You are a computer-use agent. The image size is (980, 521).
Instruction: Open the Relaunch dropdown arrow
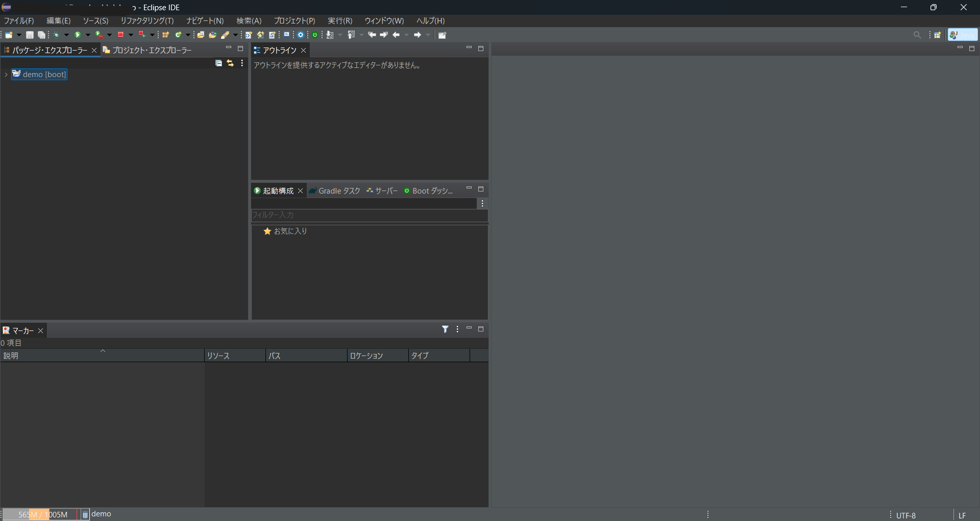[152, 35]
